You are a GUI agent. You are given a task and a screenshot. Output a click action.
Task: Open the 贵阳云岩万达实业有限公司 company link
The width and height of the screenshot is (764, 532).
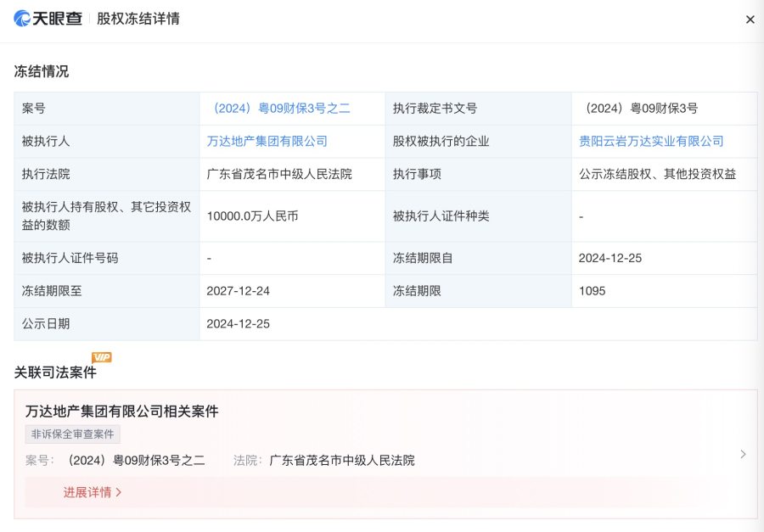tap(651, 142)
